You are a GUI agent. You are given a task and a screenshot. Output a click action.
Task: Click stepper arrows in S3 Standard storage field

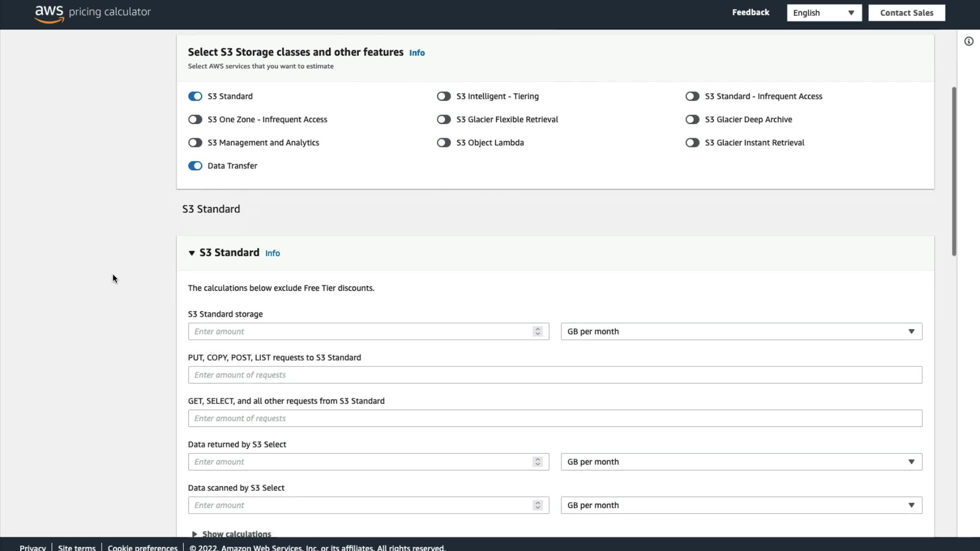537,332
